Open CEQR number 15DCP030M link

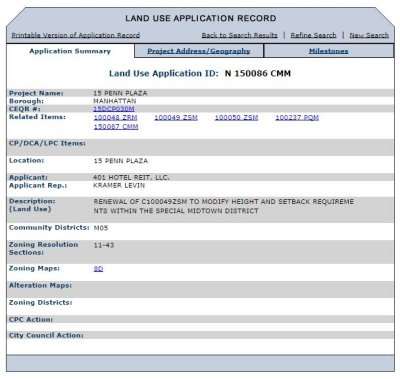tap(114, 109)
